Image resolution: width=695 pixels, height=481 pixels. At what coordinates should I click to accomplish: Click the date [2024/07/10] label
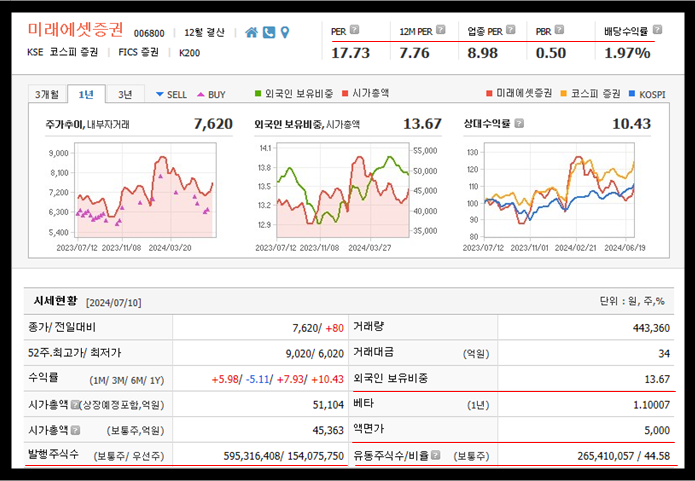(113, 302)
